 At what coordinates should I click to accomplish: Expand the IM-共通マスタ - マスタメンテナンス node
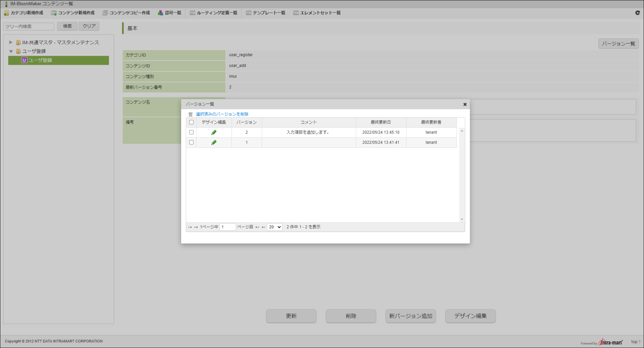point(11,42)
